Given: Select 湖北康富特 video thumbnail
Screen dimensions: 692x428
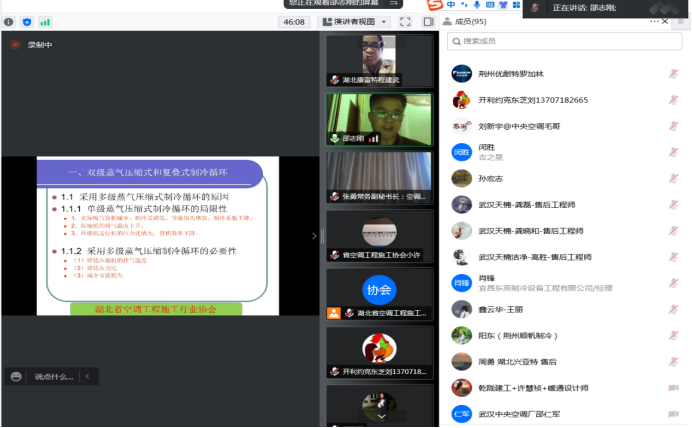Looking at the screenshot, I should 380,60.
